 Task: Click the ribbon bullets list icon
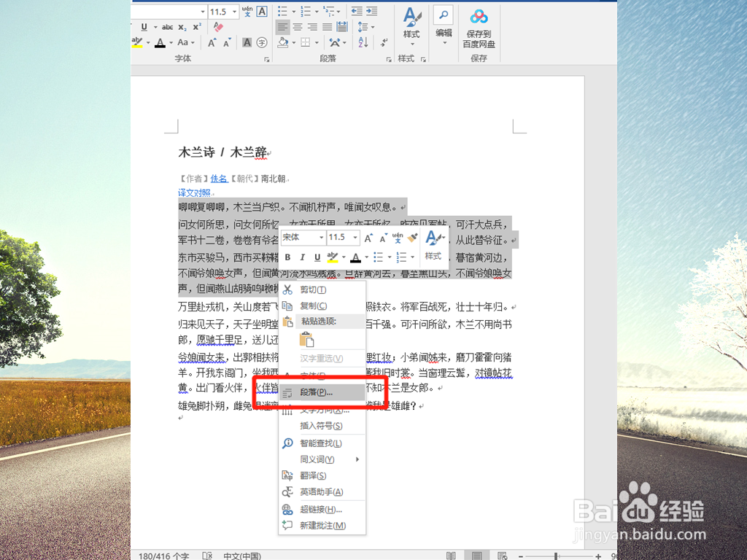click(282, 11)
